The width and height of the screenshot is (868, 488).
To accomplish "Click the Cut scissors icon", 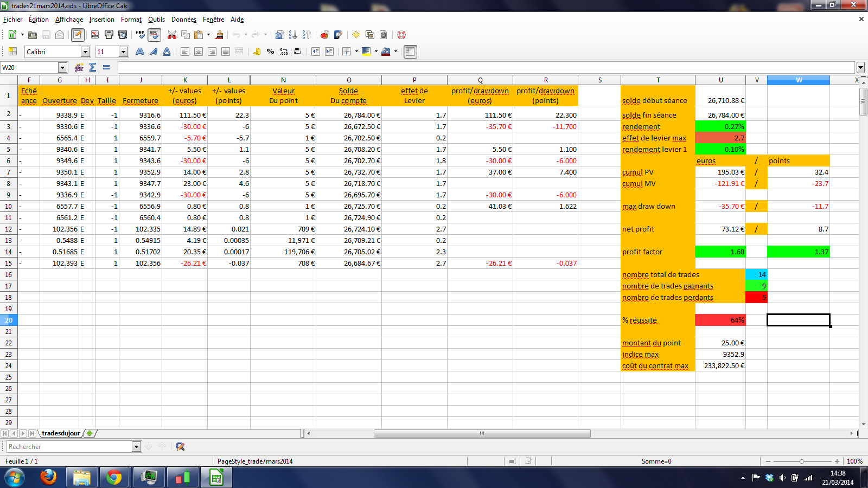I will [172, 35].
